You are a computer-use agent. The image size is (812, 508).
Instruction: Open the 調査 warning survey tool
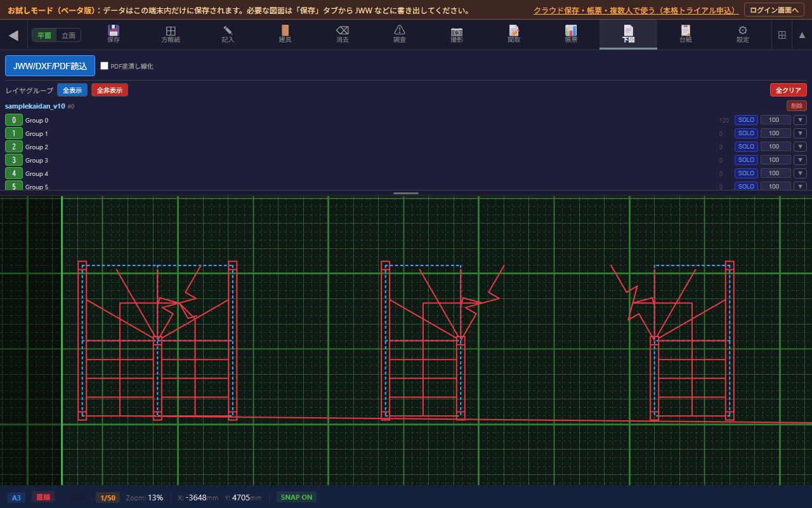[400, 34]
